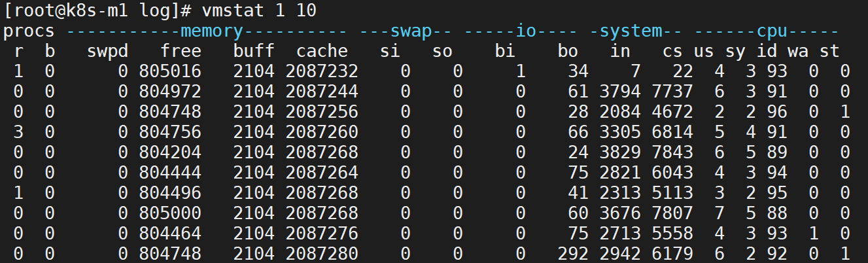Select free memory value 804444
The height and width of the screenshot is (263, 868).
point(170,173)
